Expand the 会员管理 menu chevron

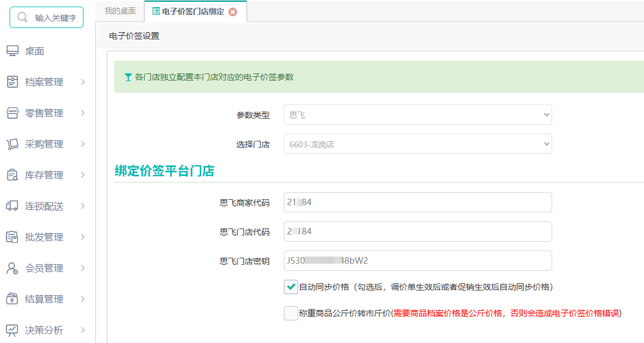82,268
